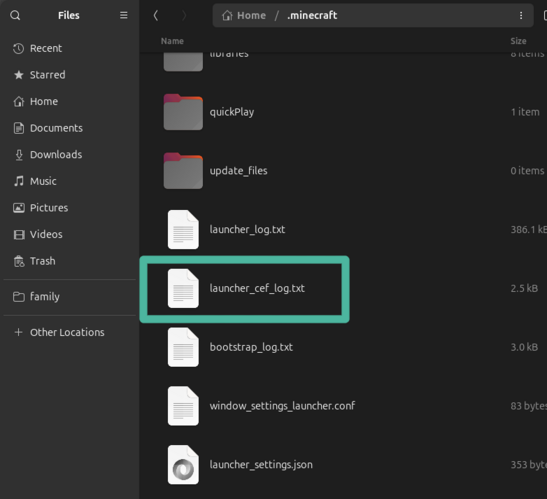The image size is (547, 499).
Task: Click the document icon by Documents
Action: (19, 128)
